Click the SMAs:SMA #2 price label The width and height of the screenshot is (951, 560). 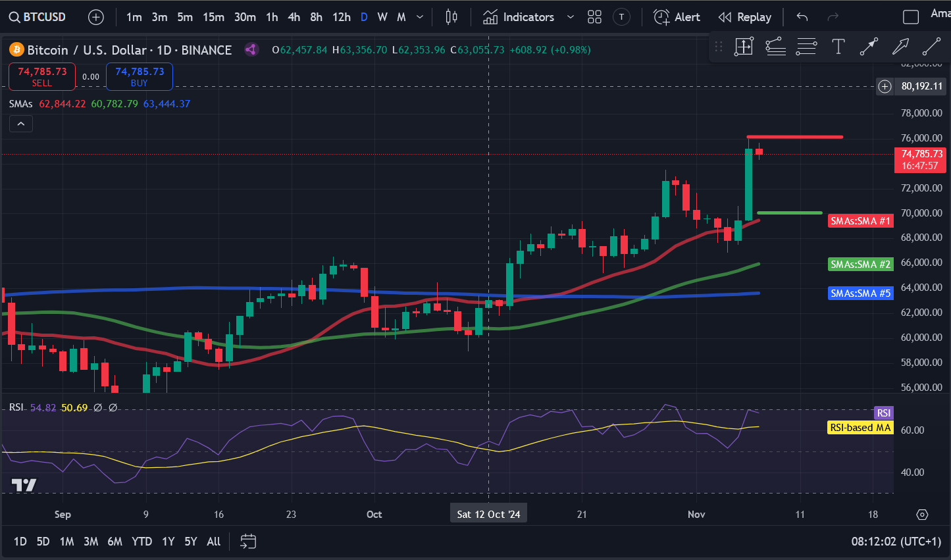[x=860, y=265]
